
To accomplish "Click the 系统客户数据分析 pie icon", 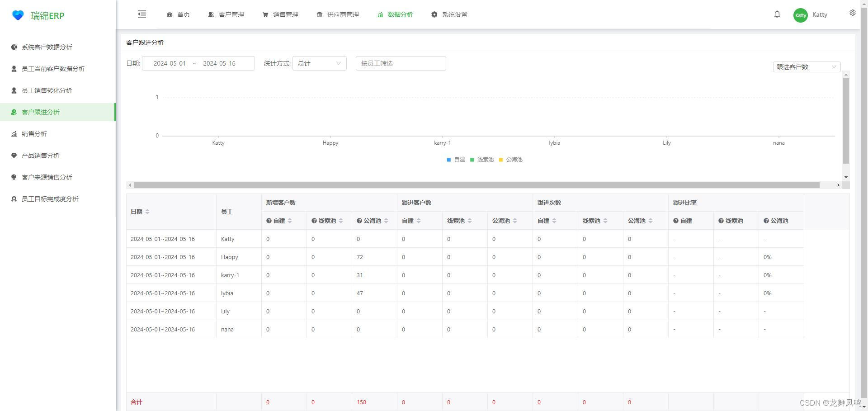I will pos(14,47).
